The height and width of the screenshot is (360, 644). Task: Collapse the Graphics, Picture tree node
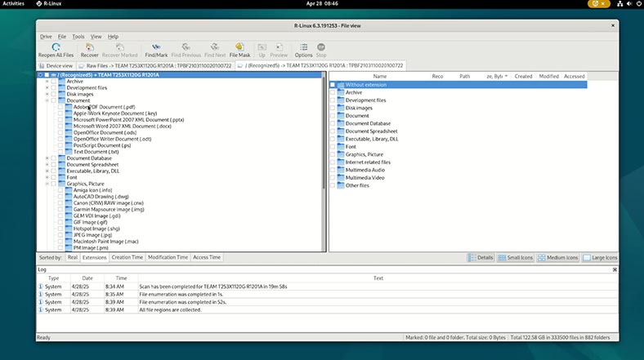[x=47, y=184]
